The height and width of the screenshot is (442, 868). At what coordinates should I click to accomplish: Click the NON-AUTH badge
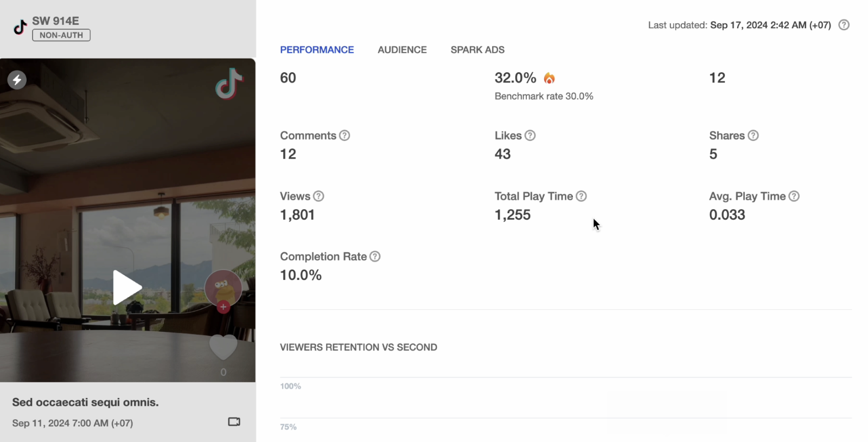click(61, 35)
